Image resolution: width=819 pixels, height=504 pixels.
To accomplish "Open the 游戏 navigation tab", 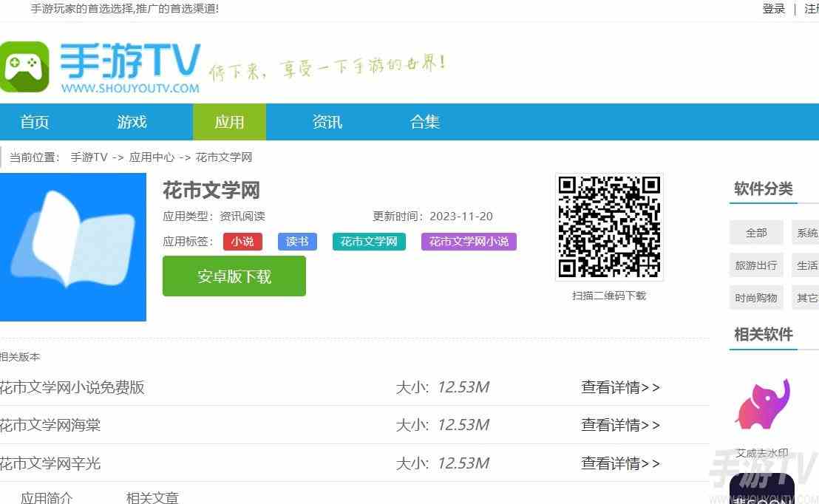I will (x=132, y=122).
